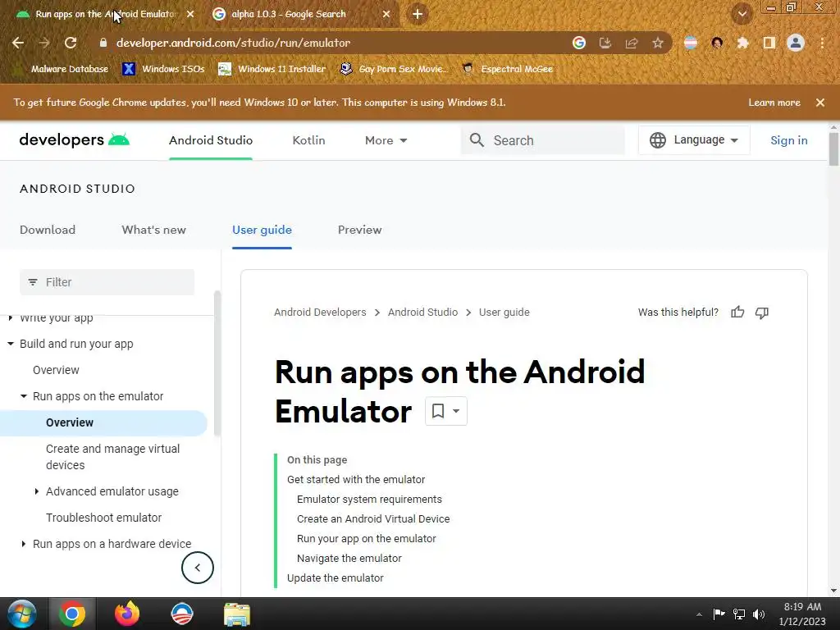Image resolution: width=840 pixels, height=630 pixels.
Task: Click Learn more in the update bar
Action: pyautogui.click(x=774, y=103)
